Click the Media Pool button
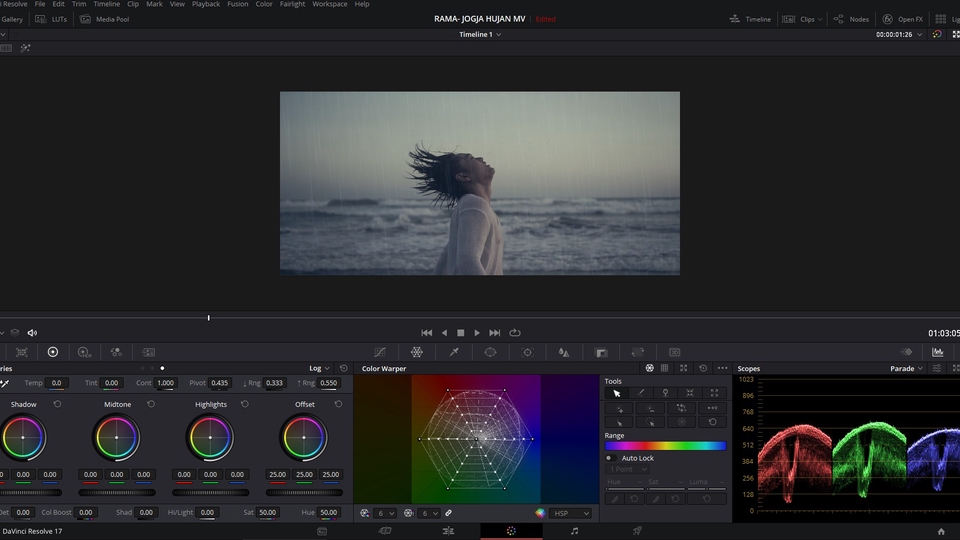Viewport: 960px width, 540px height. coord(105,19)
